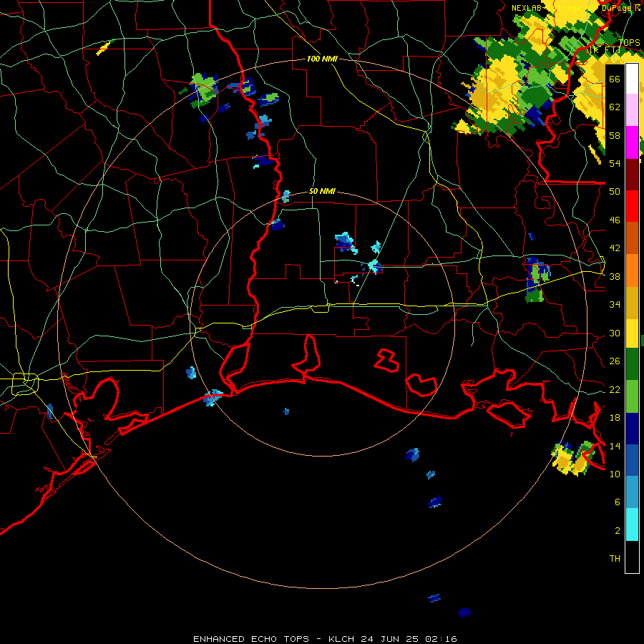Viewport: 644px width, 644px height.
Task: Click the green and blue echo on east highway
Action: click(x=537, y=279)
